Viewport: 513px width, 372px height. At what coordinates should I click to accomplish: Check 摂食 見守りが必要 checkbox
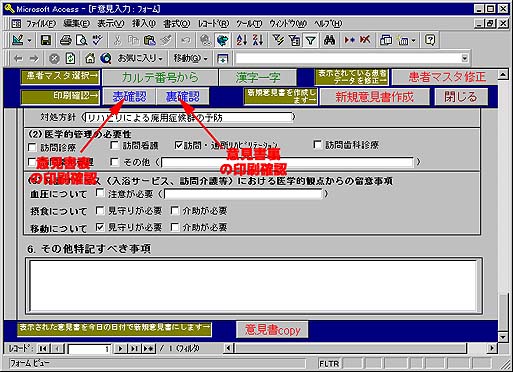tap(100, 210)
